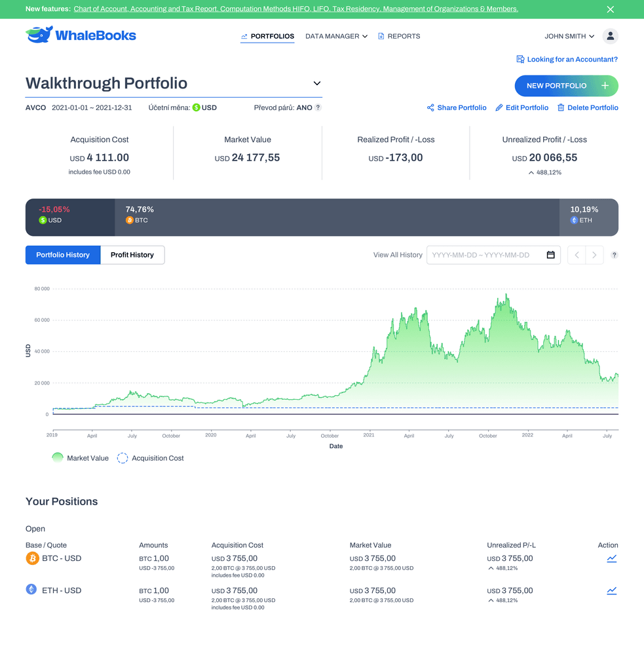Click the New Portfolio button
Screen dimensions: 644x671
566,86
